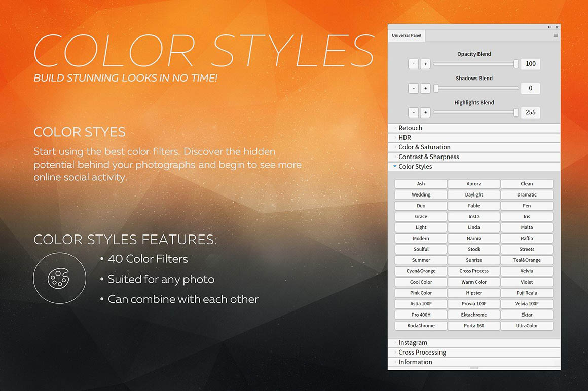The image size is (588, 391).
Task: Select the Universal Panel tab
Action: (407, 35)
